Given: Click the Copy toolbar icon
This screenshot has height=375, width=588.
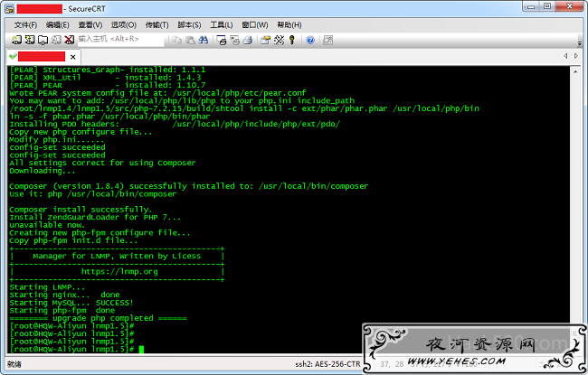Looking at the screenshot, I should coord(177,40).
